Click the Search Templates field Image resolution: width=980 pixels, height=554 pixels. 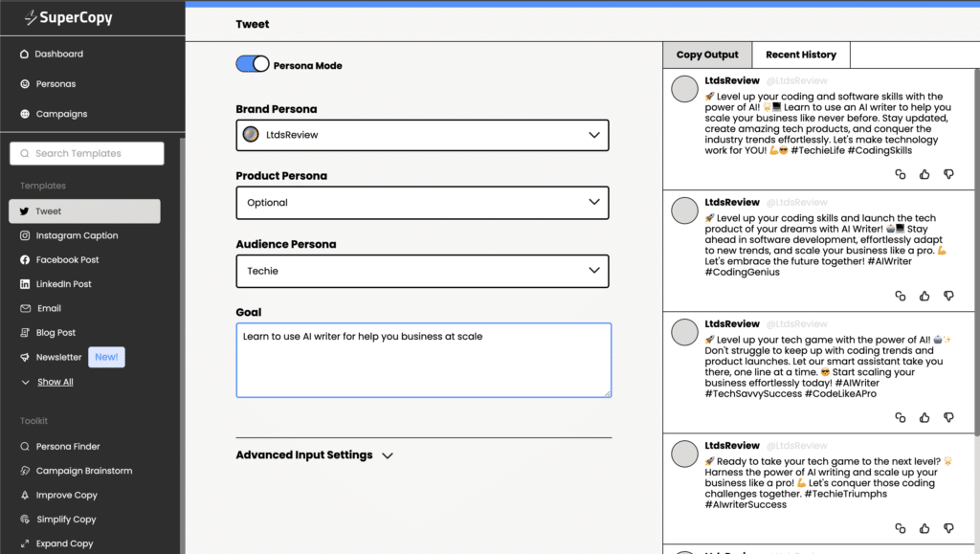(87, 153)
